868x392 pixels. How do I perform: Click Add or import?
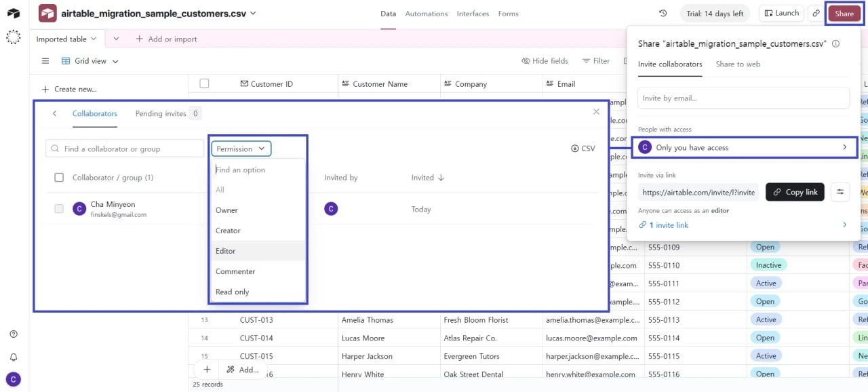(x=166, y=39)
